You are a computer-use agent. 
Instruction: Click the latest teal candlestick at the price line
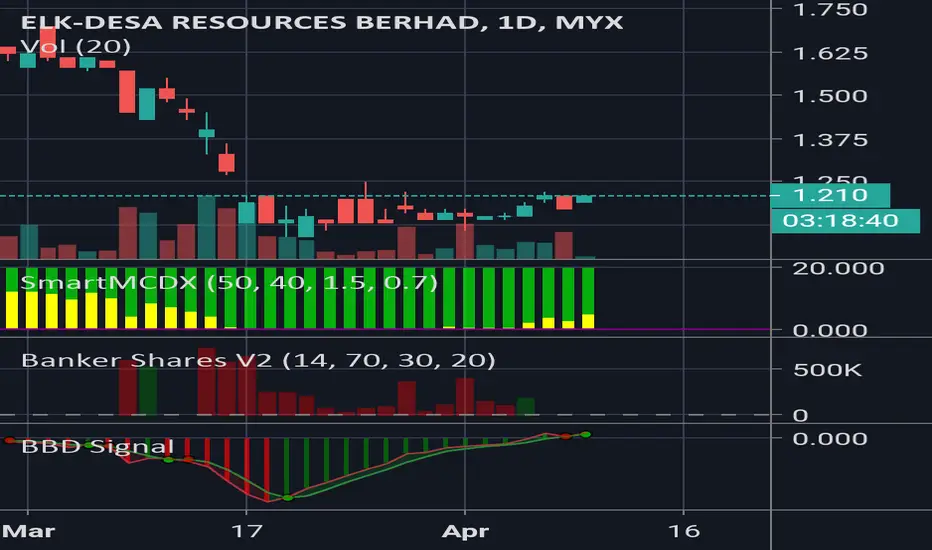584,199
